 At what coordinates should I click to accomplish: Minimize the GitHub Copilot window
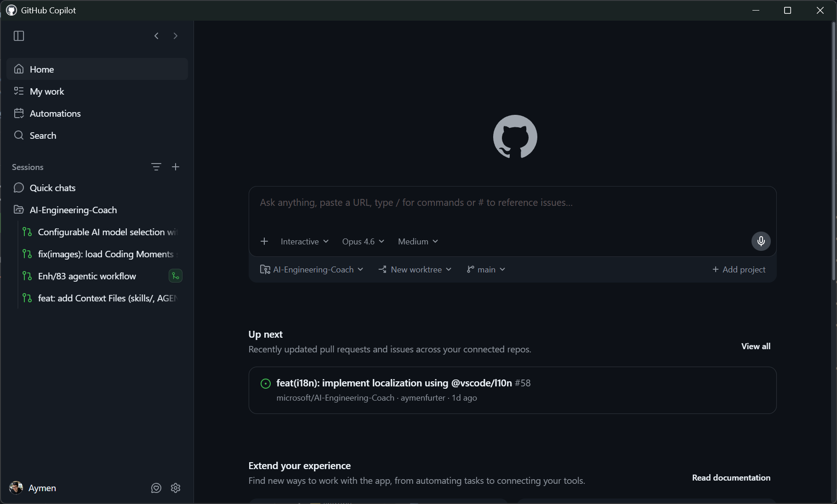[x=756, y=10]
